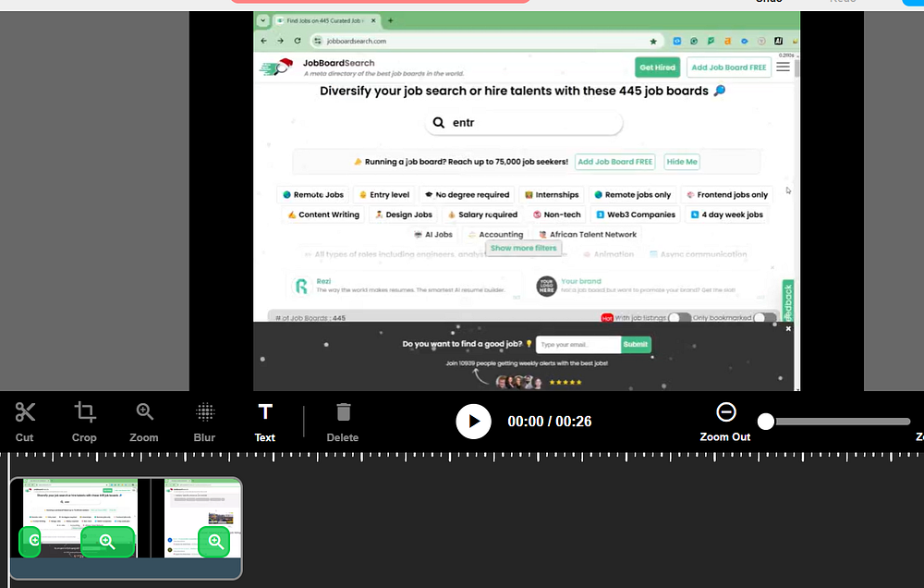Select the Web3 Companies filter
924x588 pixels.
click(636, 214)
